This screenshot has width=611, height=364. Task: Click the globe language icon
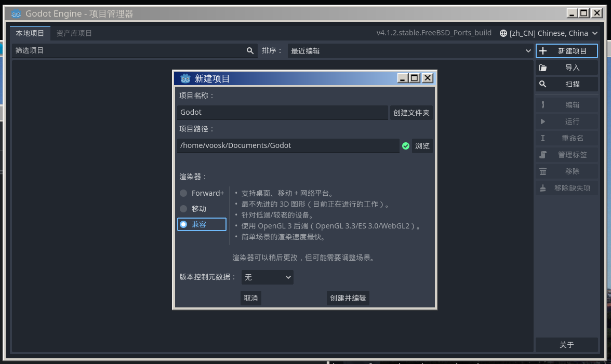(x=503, y=33)
